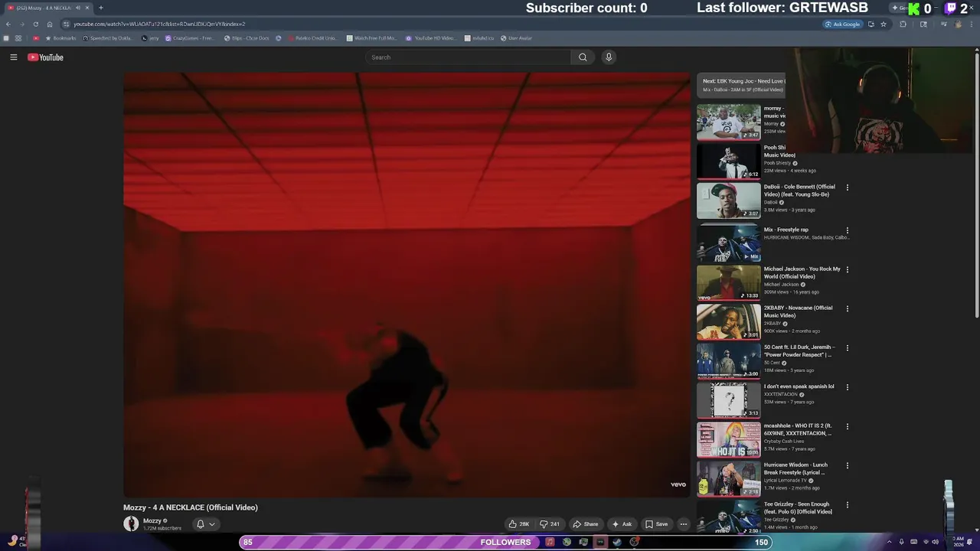This screenshot has height=551, width=980.
Task: Bookmark this page with the star icon
Action: [x=884, y=24]
